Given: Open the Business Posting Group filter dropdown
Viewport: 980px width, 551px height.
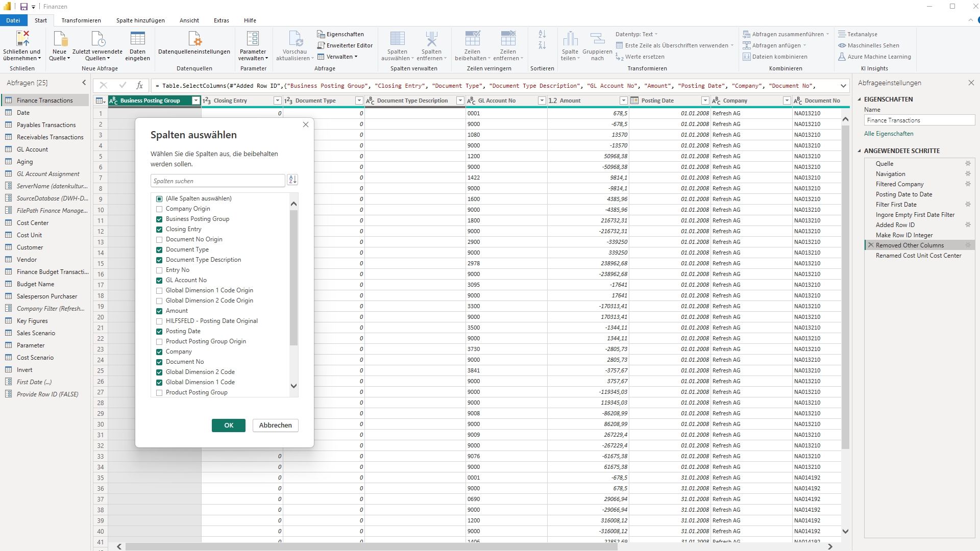Looking at the screenshot, I should tap(195, 101).
